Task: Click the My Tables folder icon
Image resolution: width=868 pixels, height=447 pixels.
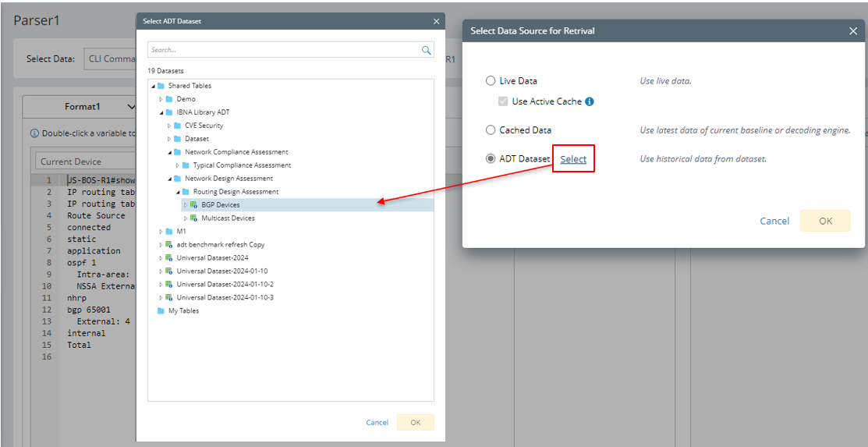Action: [x=161, y=310]
